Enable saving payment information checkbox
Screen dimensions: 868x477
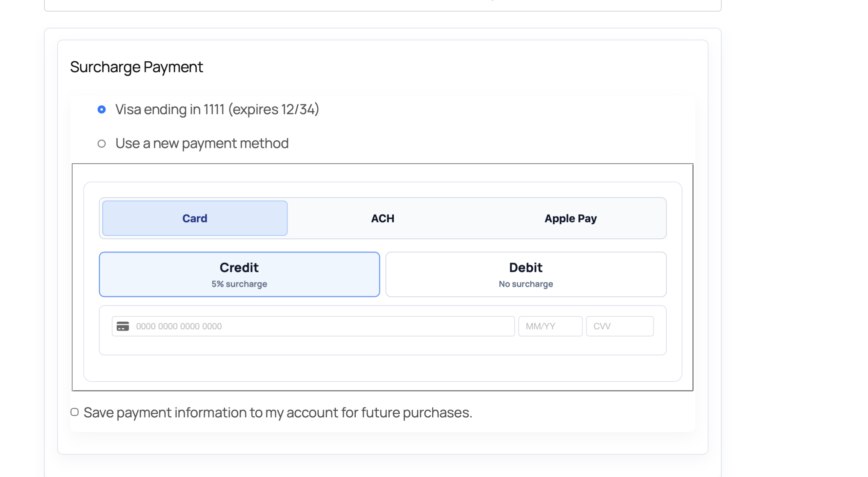75,412
